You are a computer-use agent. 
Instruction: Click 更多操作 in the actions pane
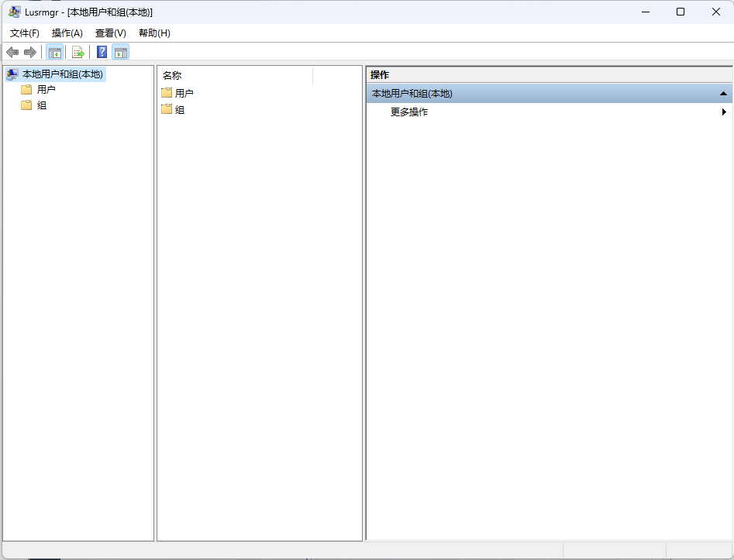[x=409, y=112]
